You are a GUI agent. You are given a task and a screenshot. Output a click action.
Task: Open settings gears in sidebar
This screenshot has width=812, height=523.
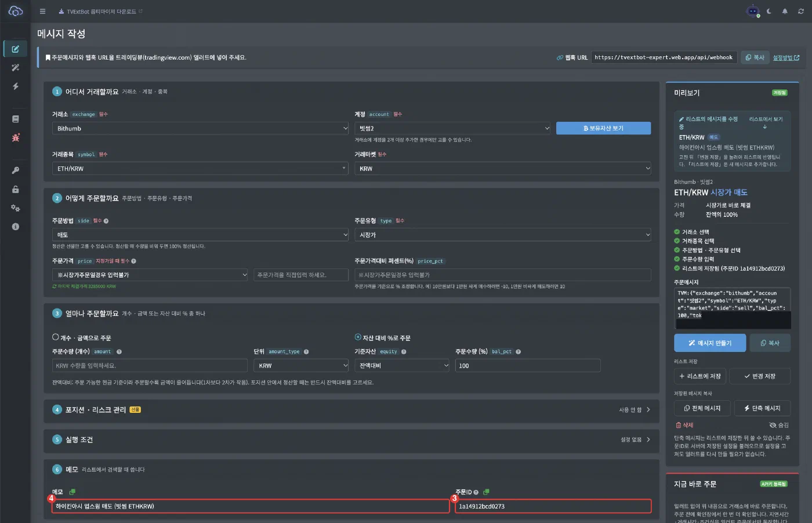[x=16, y=208]
